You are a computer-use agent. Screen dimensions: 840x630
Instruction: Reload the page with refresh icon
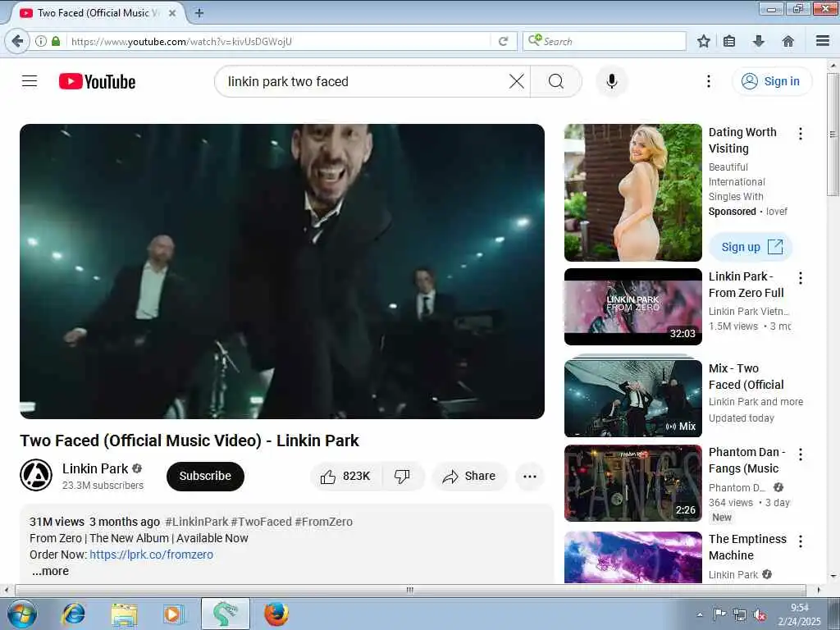[503, 41]
